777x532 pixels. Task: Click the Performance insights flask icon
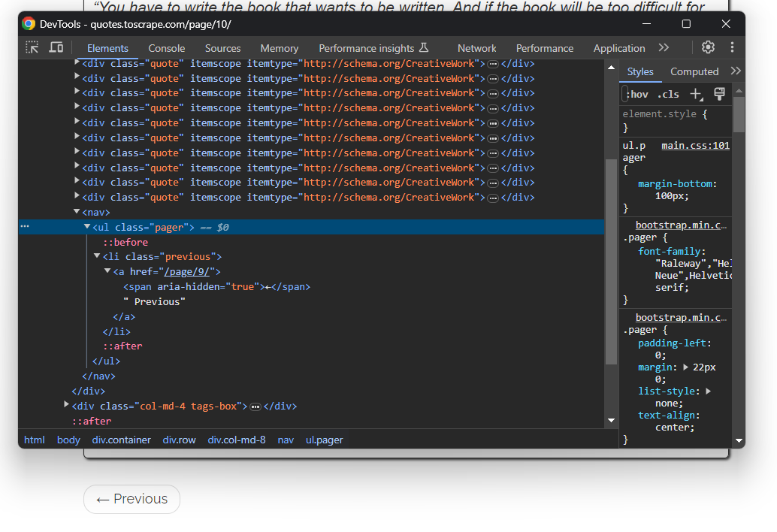coord(423,47)
